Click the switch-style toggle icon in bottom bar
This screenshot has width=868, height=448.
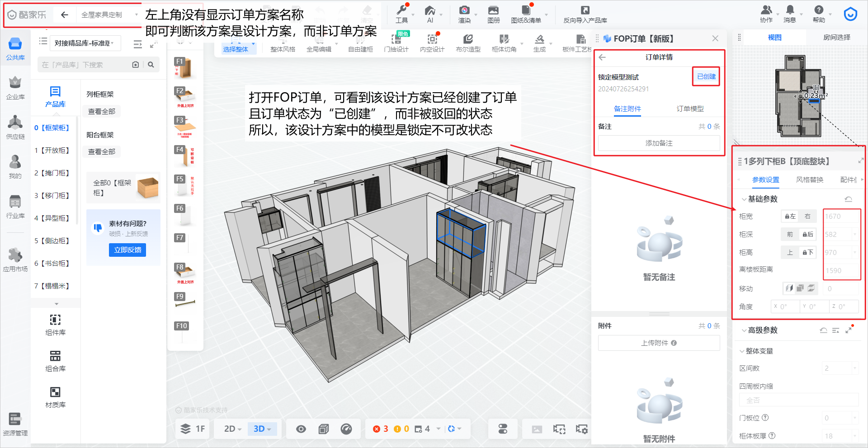point(503,429)
